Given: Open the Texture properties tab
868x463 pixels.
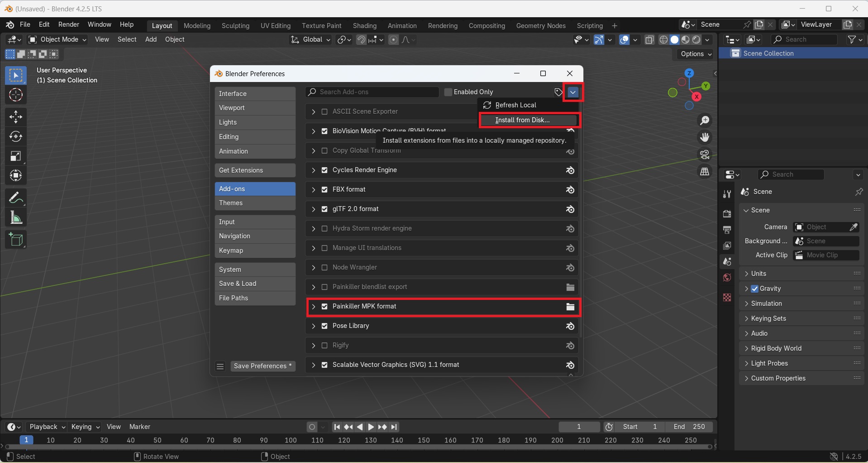Looking at the screenshot, I should pyautogui.click(x=727, y=297).
